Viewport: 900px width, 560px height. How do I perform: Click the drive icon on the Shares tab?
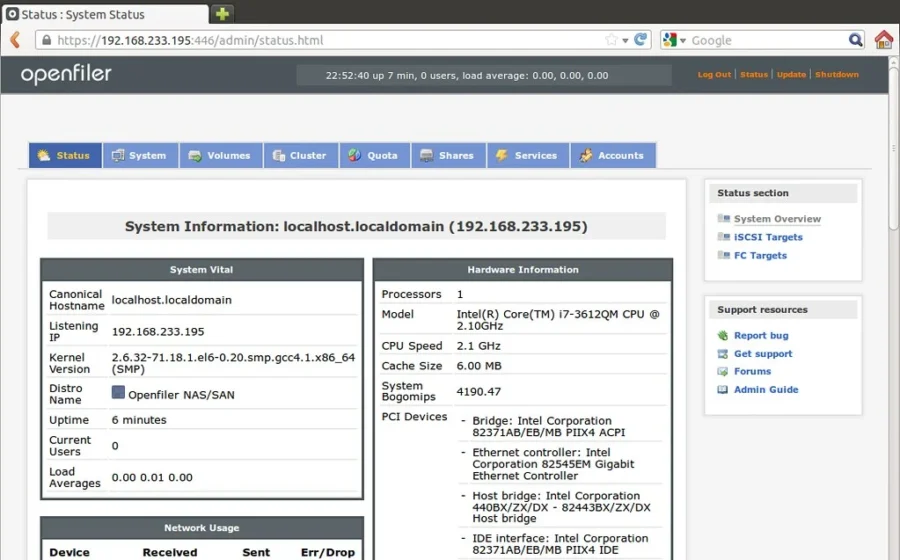(x=426, y=155)
